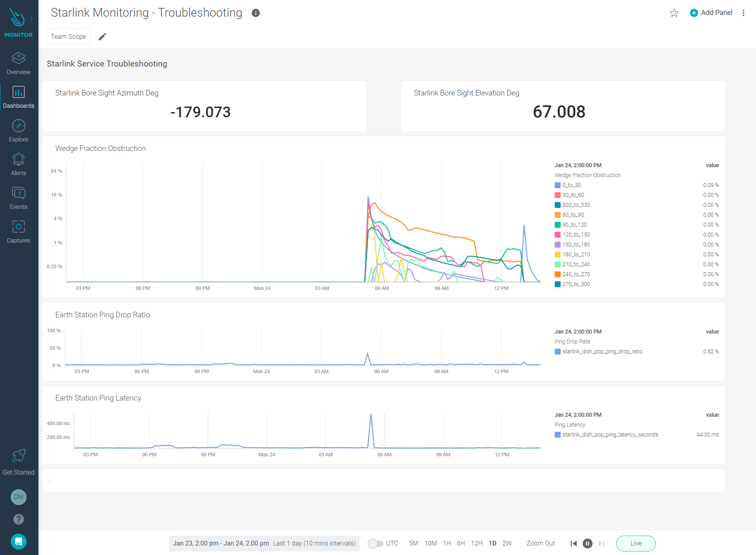
Task: Toggle the 150_to_180 legend series
Action: (573, 244)
